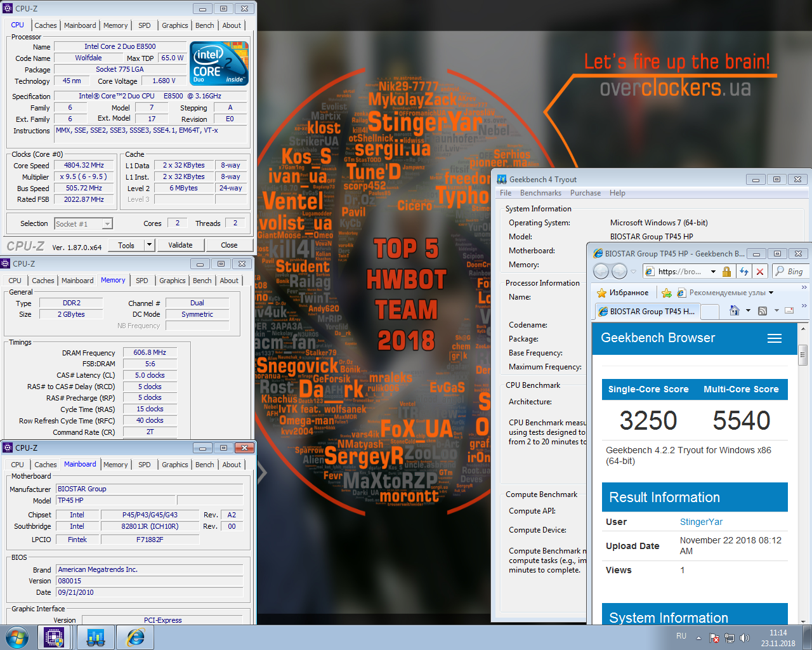The height and width of the screenshot is (650, 812).
Task: Select the BIOSTAR Group TP45 H... browser tab
Action: click(646, 312)
